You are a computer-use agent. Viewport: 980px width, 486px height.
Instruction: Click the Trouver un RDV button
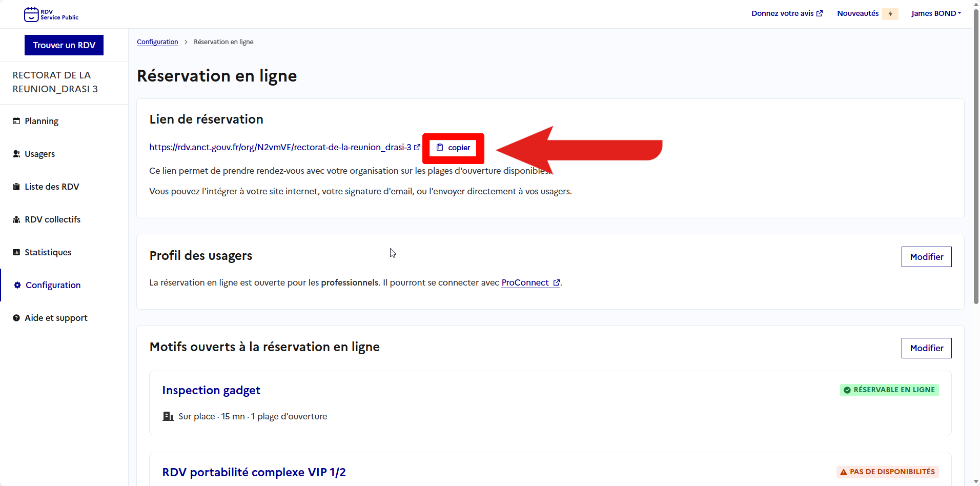point(64,45)
